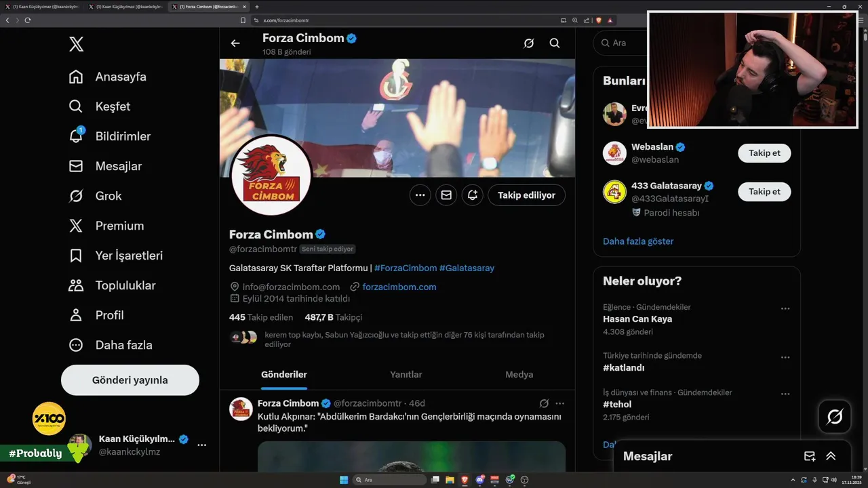868x488 pixels.
Task: Switch to the second Kaan Küçükyılmaz browser tab
Action: click(127, 7)
